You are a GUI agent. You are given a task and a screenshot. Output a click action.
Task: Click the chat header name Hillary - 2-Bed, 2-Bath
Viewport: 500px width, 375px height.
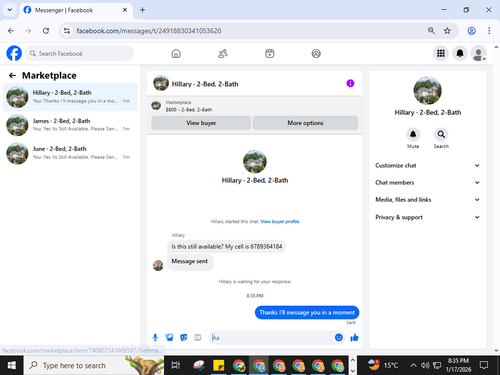[205, 84]
